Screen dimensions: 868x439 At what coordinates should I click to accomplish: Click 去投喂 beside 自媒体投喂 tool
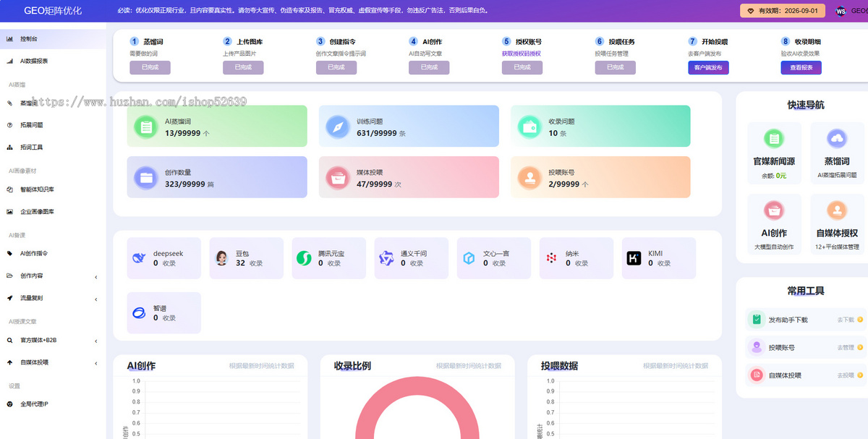tap(846, 375)
